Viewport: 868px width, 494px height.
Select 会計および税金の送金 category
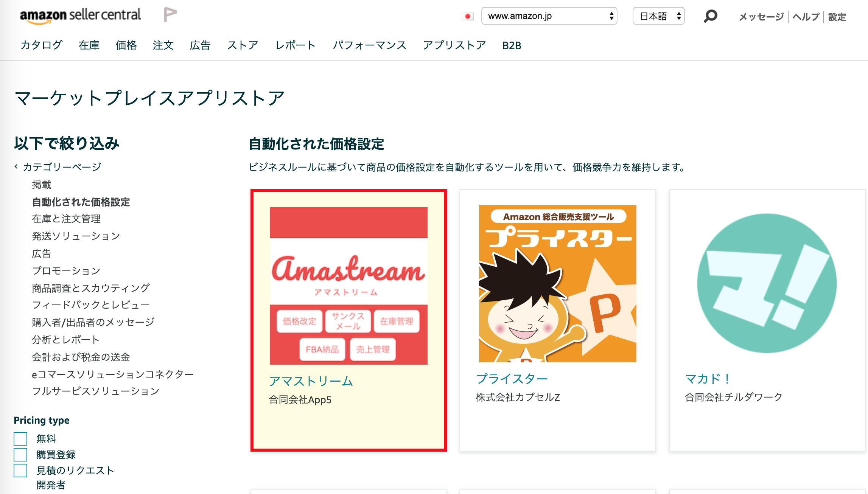[x=81, y=357]
